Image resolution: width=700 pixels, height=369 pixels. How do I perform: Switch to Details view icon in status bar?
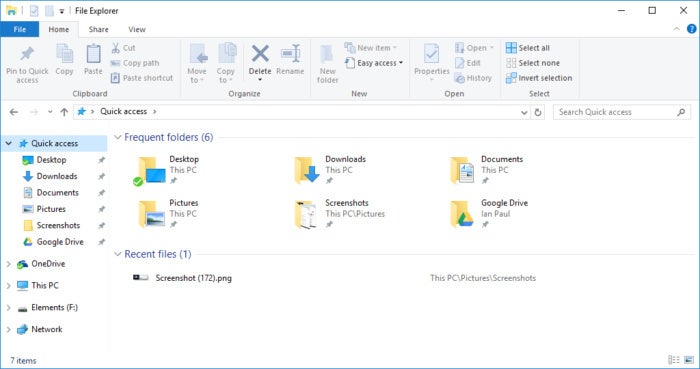674,360
